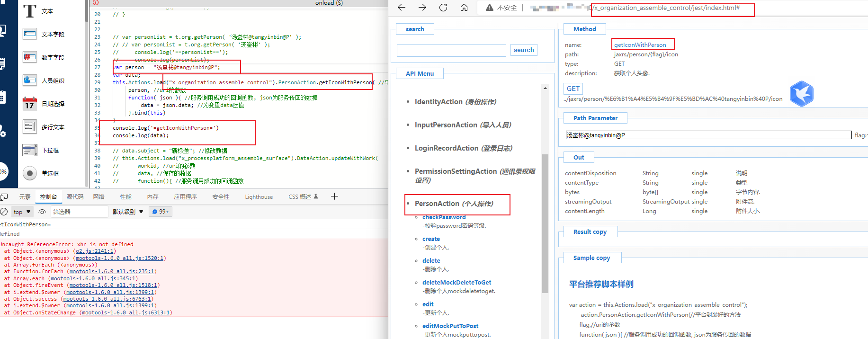
Task: Open the checkPassword API link
Action: (x=444, y=217)
